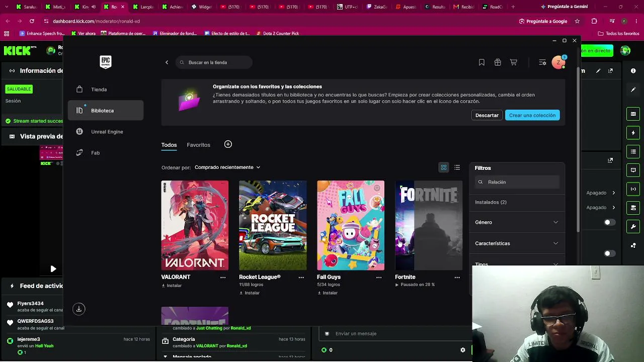Expand the Características filter
This screenshot has height=362, width=644.
[x=517, y=243]
